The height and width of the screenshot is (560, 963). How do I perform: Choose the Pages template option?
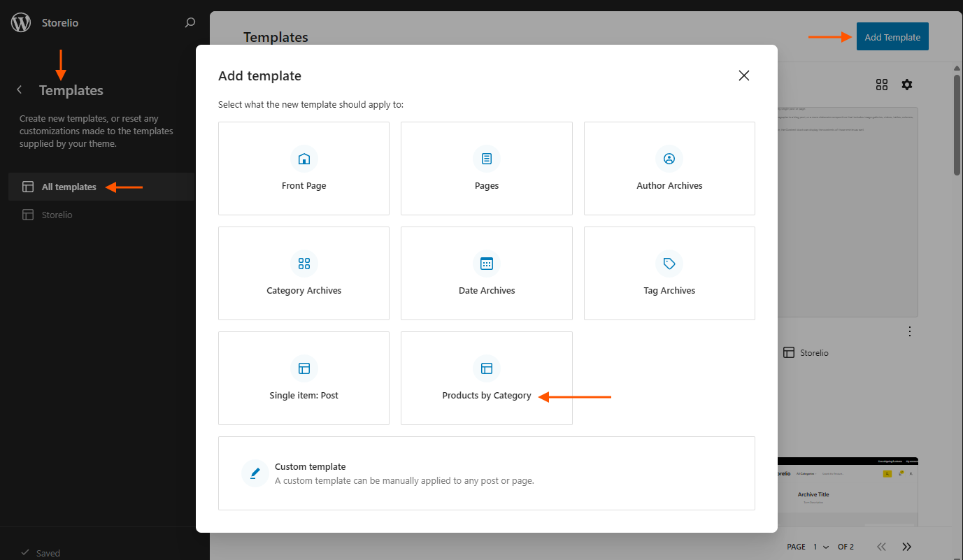pos(487,168)
